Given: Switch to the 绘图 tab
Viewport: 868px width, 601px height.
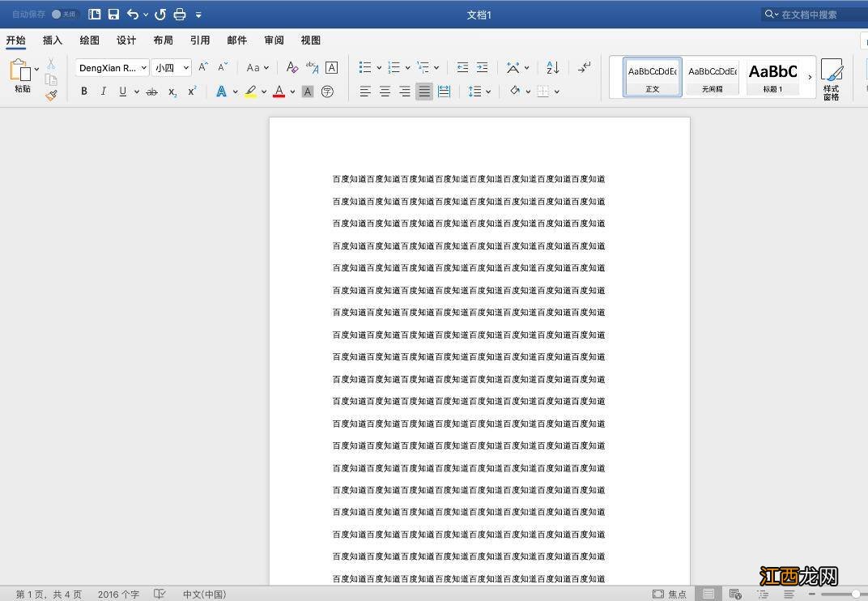Looking at the screenshot, I should click(89, 40).
